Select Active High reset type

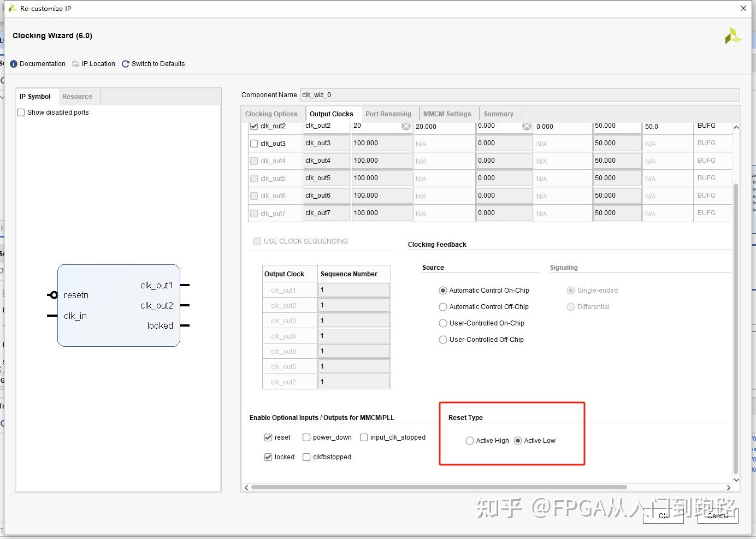(470, 440)
